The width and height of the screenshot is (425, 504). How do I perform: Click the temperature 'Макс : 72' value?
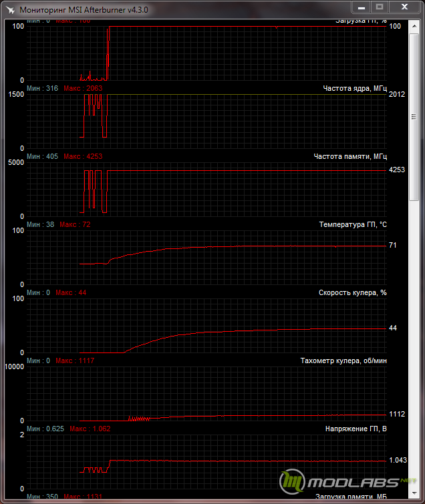click(x=75, y=225)
